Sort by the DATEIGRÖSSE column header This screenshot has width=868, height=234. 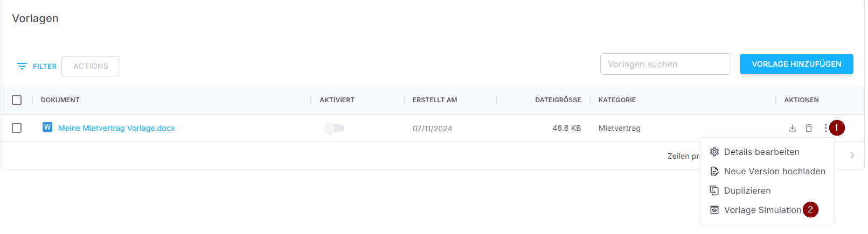[x=558, y=100]
